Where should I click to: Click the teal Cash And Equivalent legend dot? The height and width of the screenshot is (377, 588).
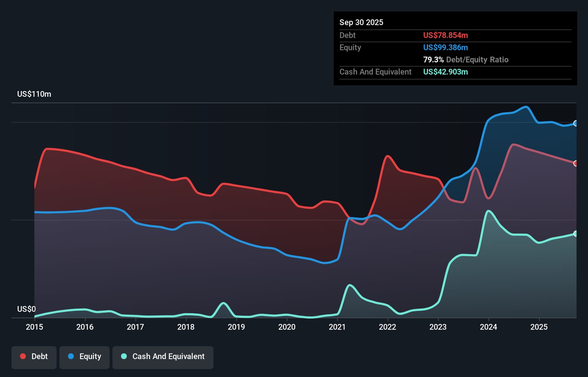(x=123, y=356)
